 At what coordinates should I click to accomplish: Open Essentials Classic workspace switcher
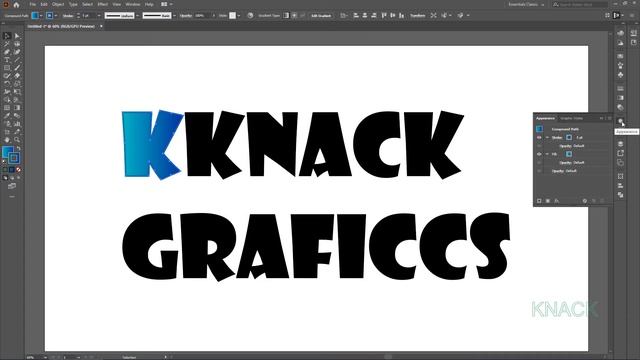[526, 4]
